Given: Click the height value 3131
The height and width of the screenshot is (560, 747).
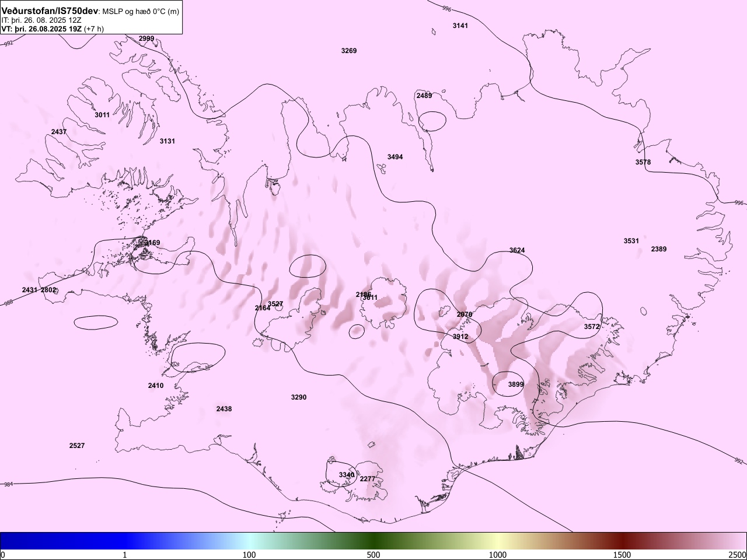Looking at the screenshot, I should tap(167, 141).
